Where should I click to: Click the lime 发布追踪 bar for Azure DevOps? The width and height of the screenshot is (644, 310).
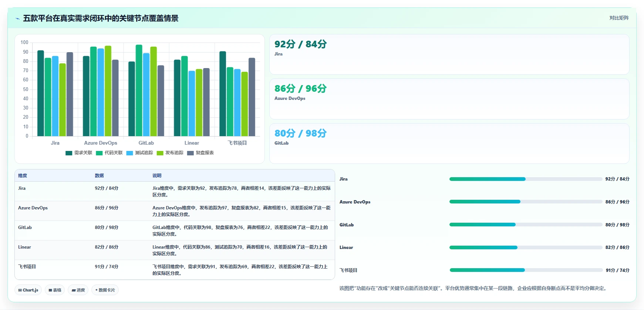point(108,91)
